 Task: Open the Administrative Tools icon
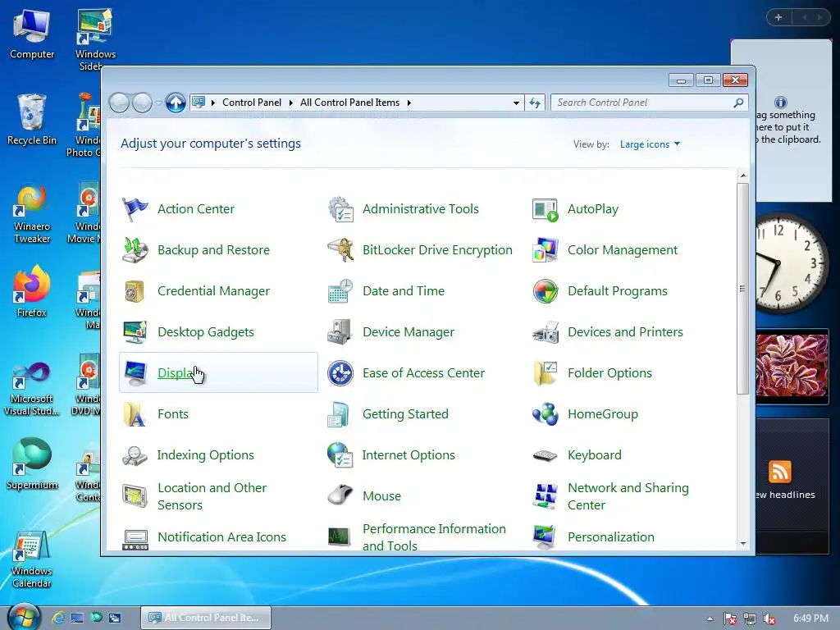tap(340, 209)
